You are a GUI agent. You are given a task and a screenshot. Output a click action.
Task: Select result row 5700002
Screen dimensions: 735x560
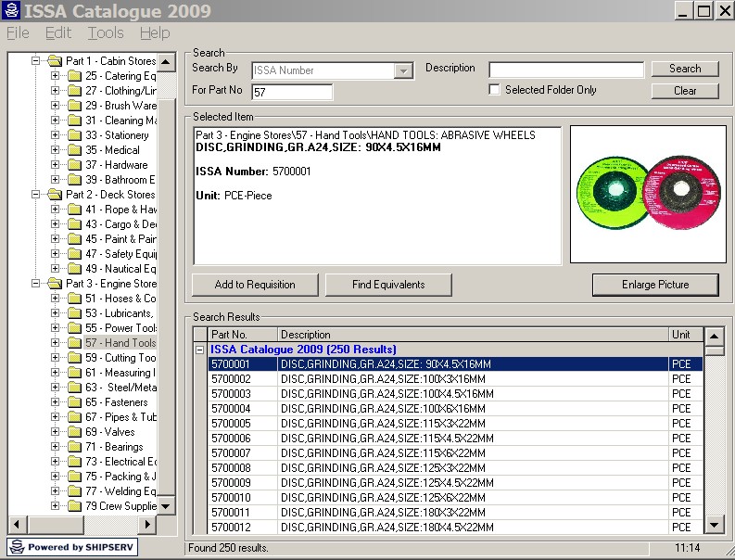(x=455, y=379)
